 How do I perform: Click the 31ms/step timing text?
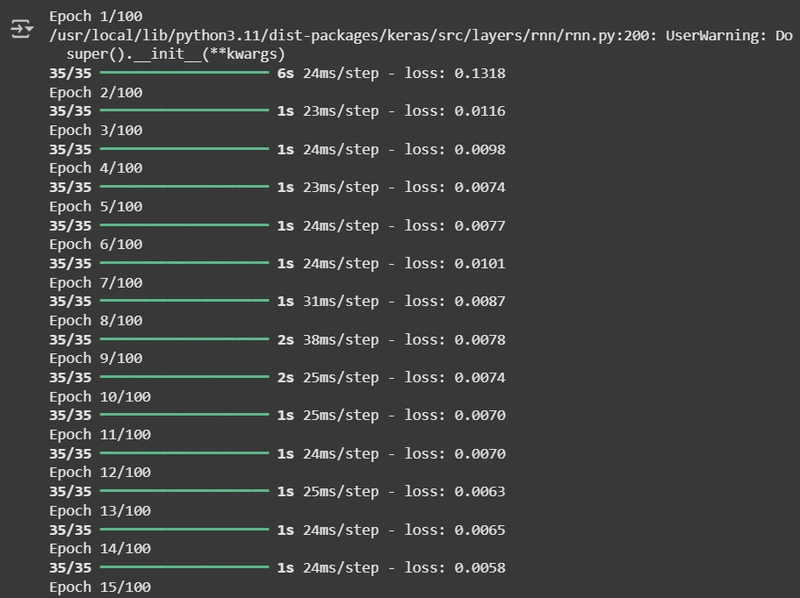pyautogui.click(x=341, y=301)
